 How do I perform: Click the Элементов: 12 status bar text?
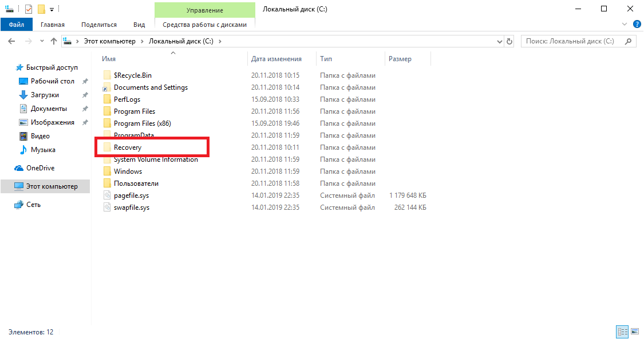(31, 332)
